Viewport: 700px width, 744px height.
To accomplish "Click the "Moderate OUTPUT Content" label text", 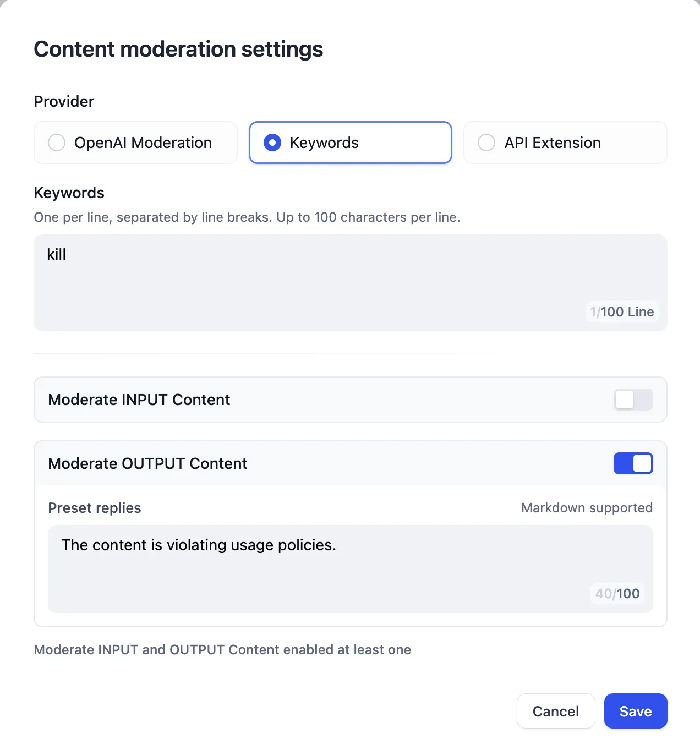I will tap(147, 463).
